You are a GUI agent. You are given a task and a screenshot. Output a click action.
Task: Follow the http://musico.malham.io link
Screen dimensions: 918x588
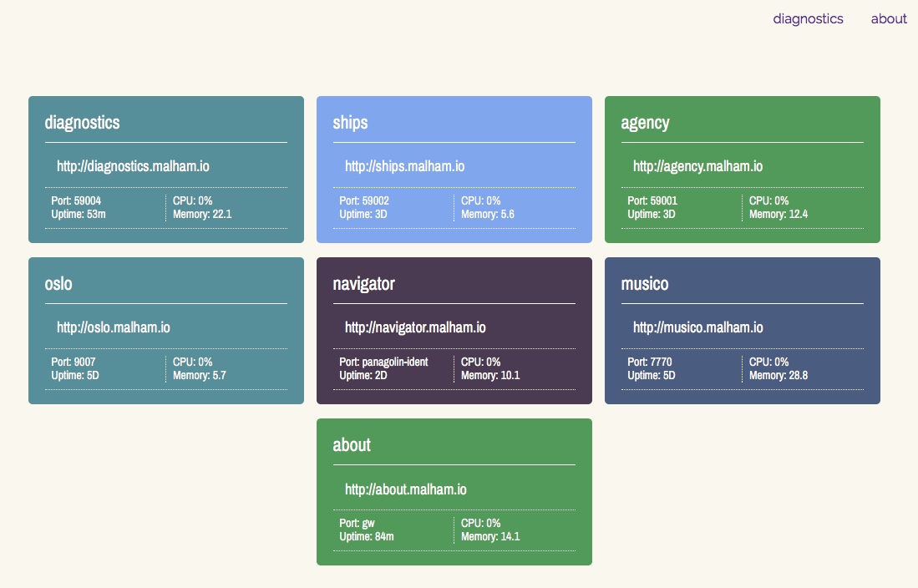(x=698, y=327)
